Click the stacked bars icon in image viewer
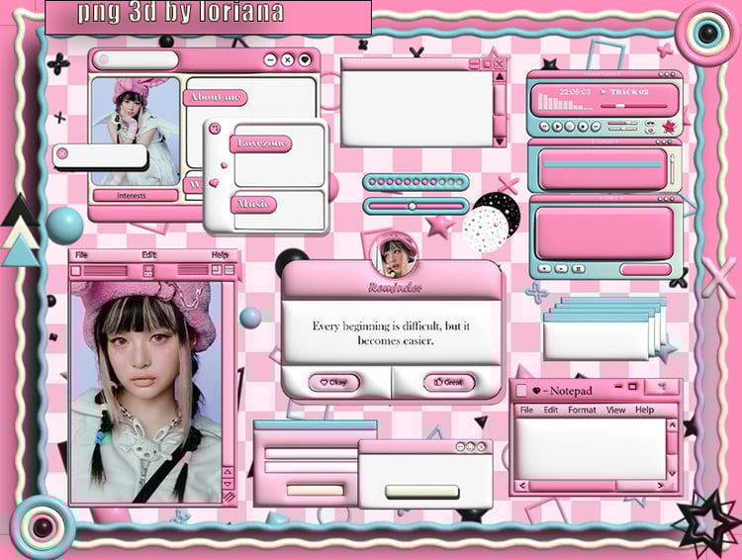The height and width of the screenshot is (560, 742). click(x=230, y=270)
